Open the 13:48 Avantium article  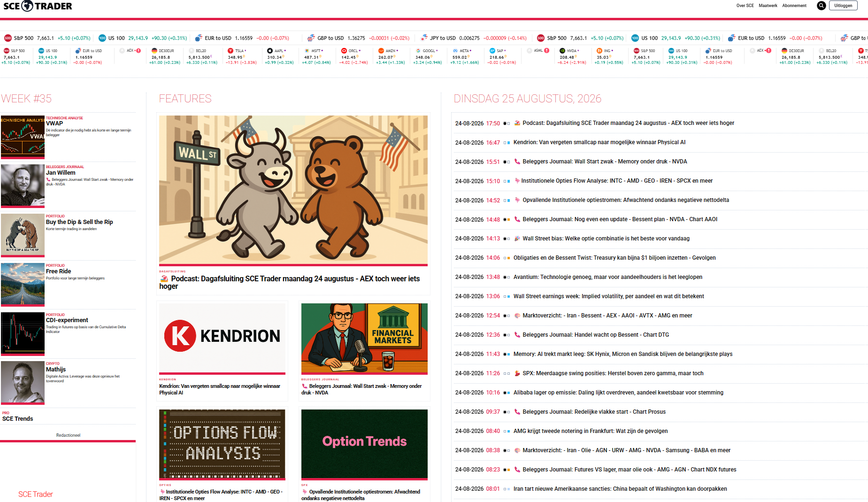[x=608, y=277]
